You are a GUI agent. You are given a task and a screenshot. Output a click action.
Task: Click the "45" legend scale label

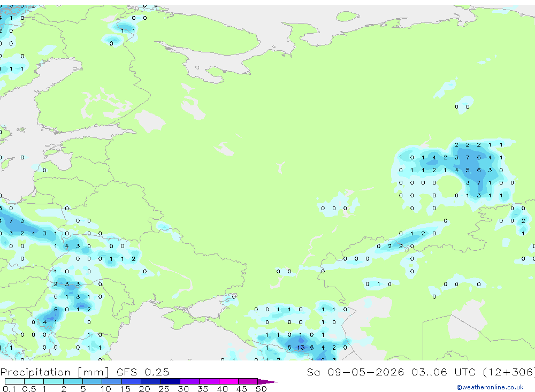point(242,389)
